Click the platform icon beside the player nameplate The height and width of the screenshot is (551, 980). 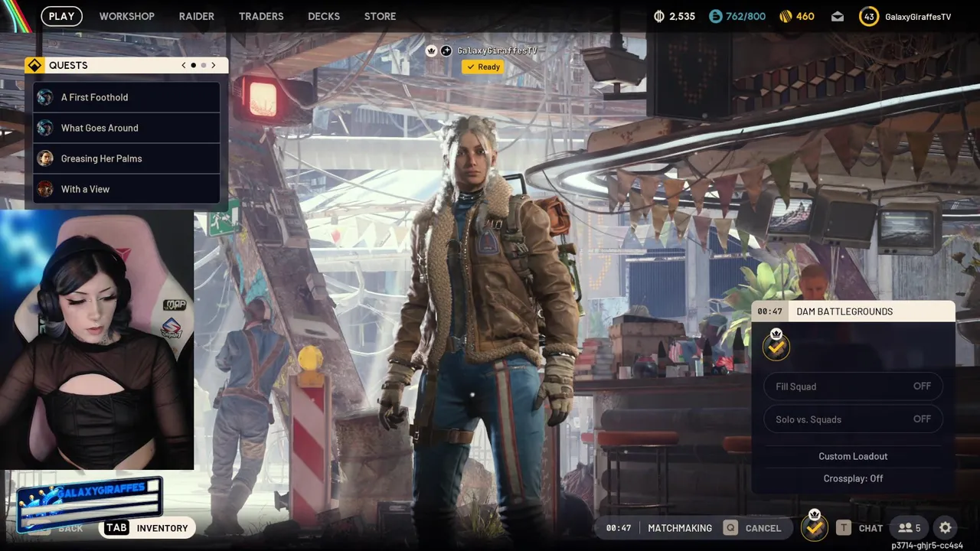(x=446, y=51)
